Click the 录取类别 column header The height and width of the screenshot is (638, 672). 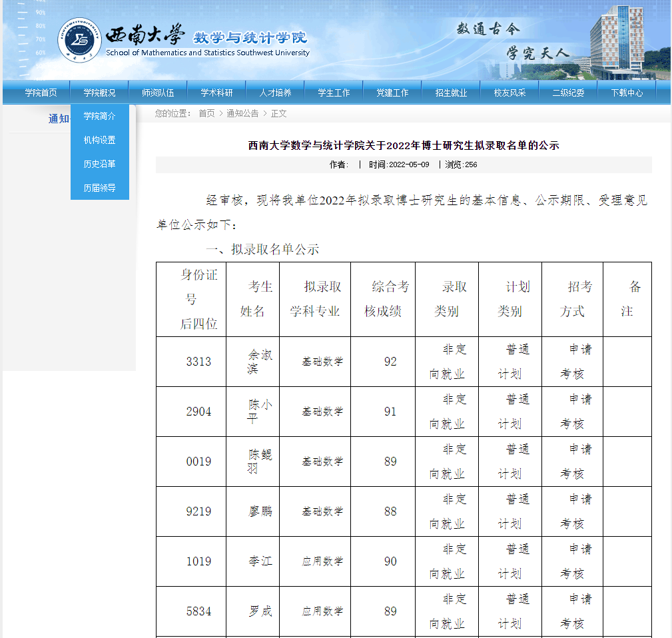447,299
